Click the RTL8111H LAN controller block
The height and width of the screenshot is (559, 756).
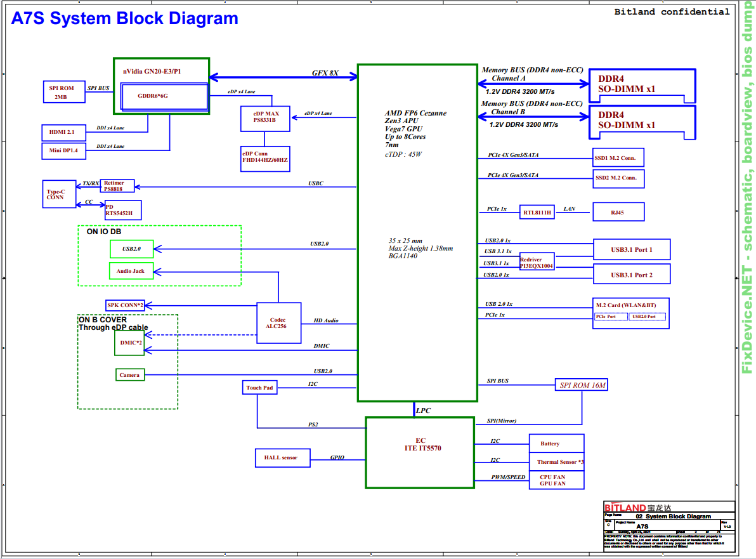click(537, 212)
